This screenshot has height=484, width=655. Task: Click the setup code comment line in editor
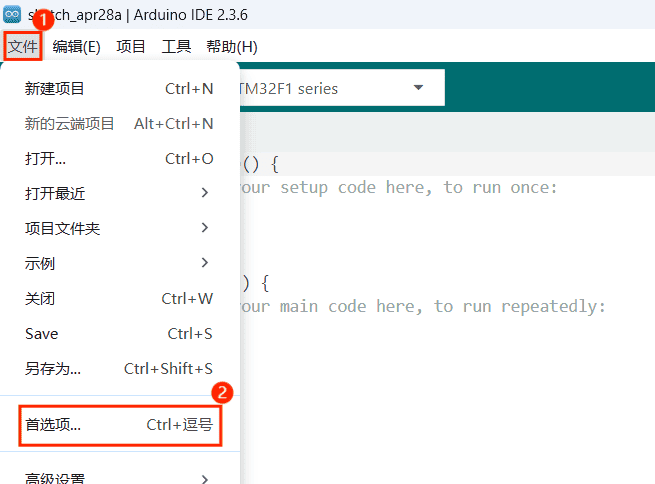(400, 187)
